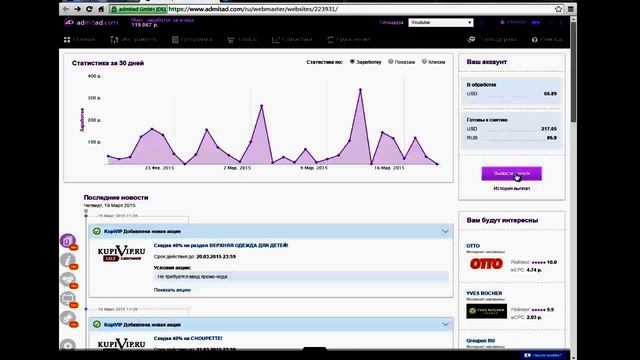Open the 40% discount CHOUPETTE link

[x=188, y=338]
